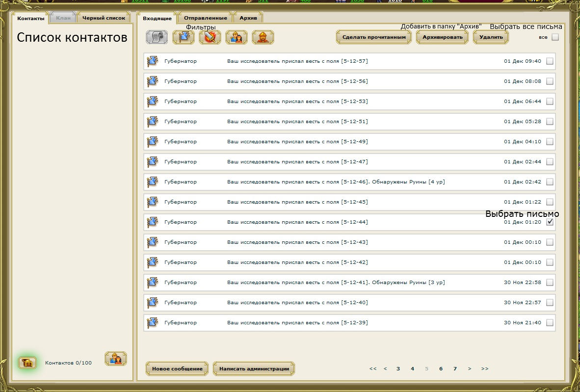Select the checkbox for message [5-12-39]
This screenshot has height=392, width=580.
point(550,322)
